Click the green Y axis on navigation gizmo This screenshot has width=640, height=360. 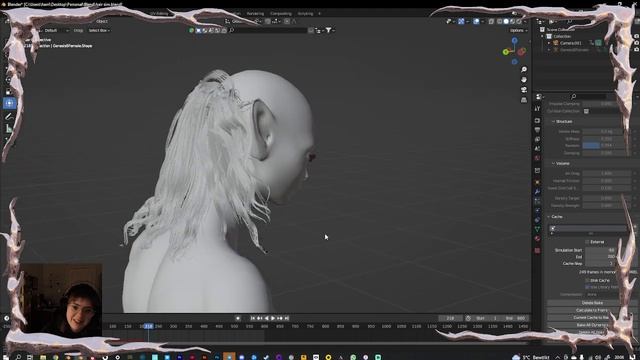click(x=506, y=52)
